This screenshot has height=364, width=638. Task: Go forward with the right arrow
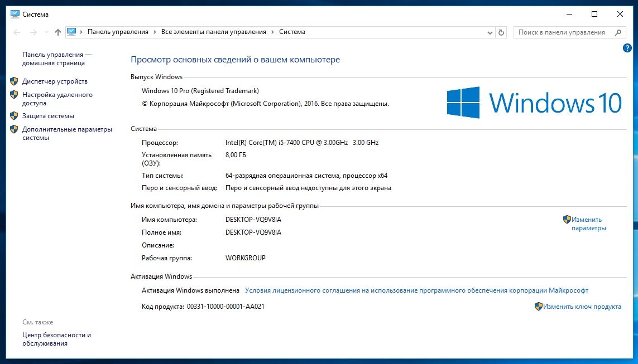[x=34, y=32]
